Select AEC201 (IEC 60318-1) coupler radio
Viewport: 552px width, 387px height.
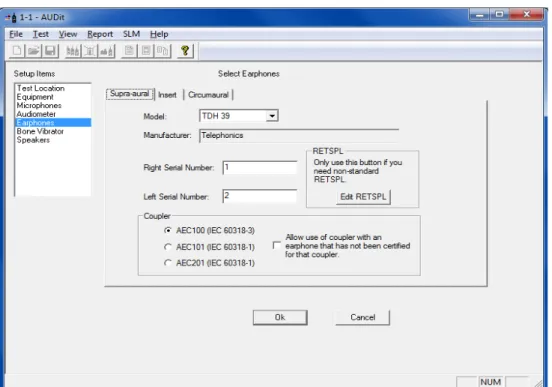(168, 263)
